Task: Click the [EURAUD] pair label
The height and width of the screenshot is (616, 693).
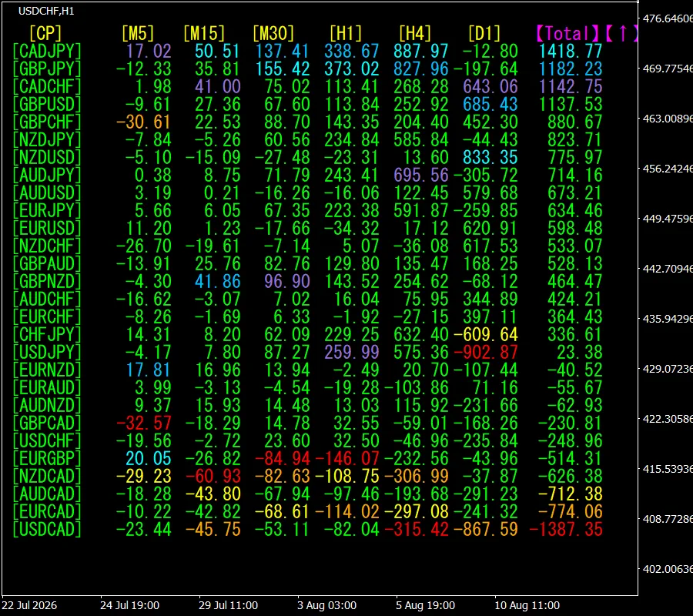Action: (x=47, y=387)
